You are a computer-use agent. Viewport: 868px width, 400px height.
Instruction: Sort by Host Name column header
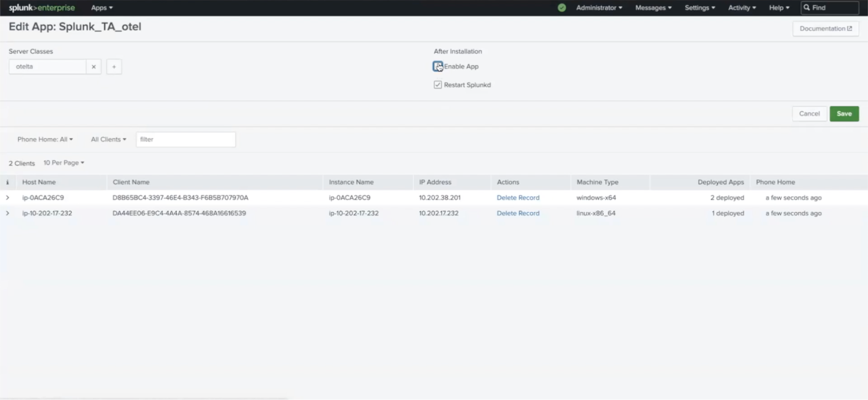tap(39, 182)
